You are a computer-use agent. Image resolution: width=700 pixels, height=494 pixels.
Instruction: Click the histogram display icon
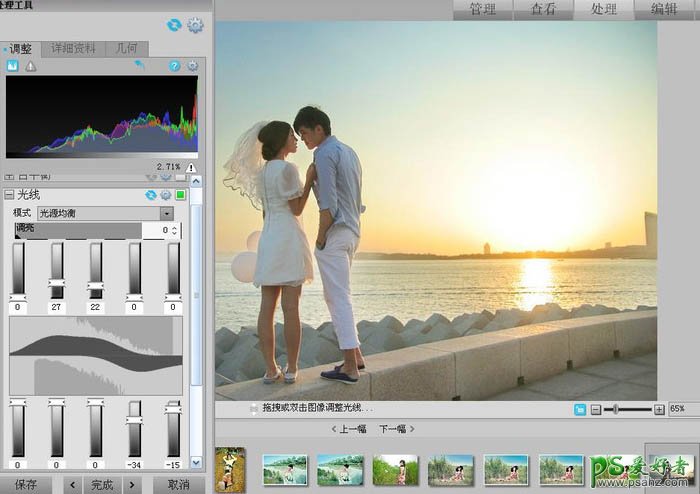(13, 66)
